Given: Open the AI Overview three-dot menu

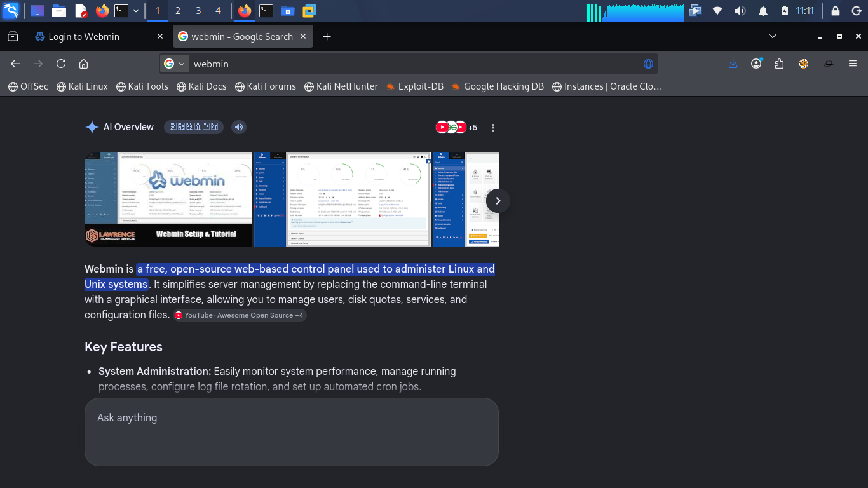Looking at the screenshot, I should tap(493, 128).
